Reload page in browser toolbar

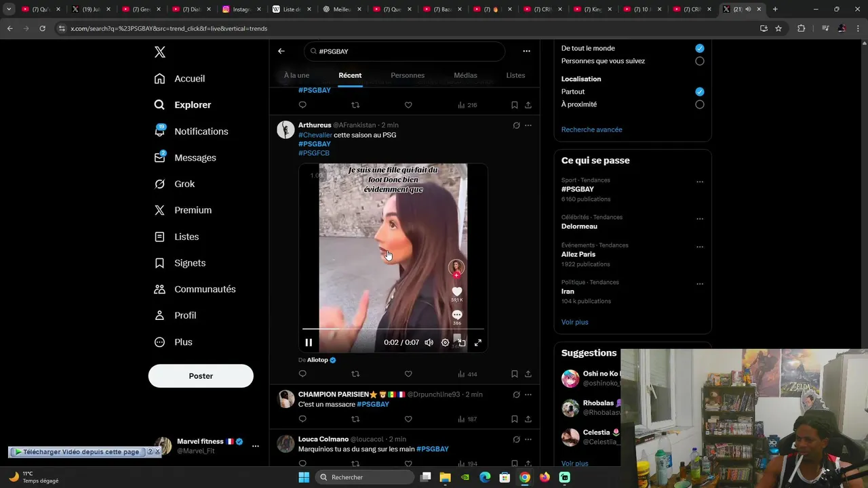42,28
